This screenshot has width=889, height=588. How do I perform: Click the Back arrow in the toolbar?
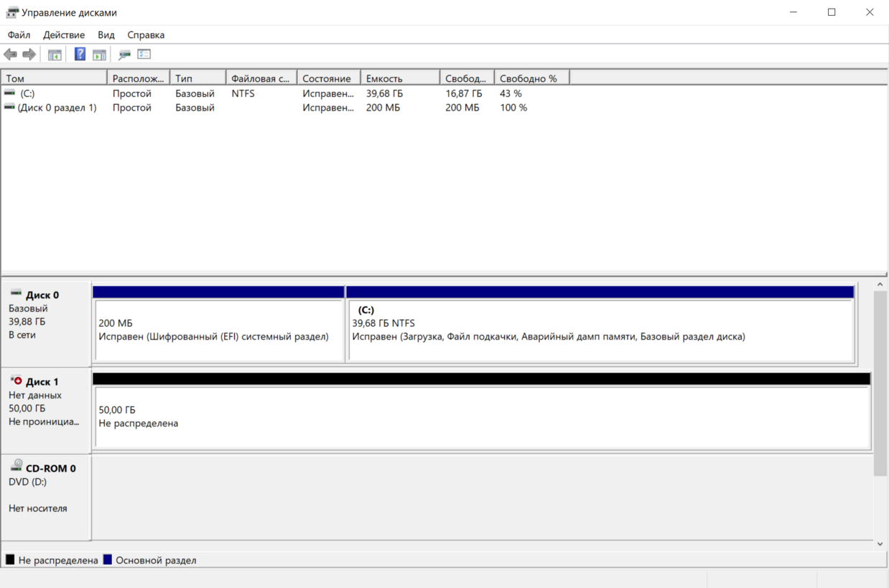(x=10, y=55)
